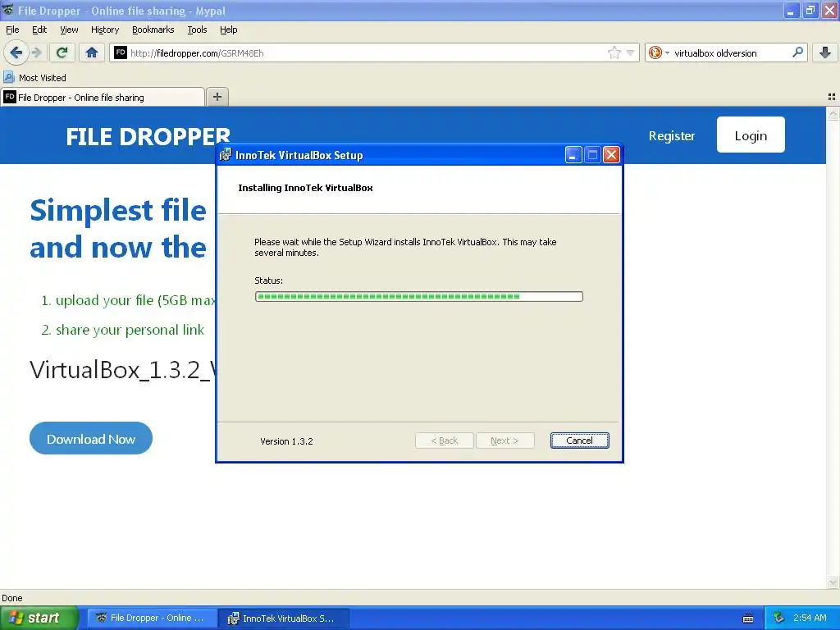Open the Downloads arrow icon
840x630 pixels.
825,52
